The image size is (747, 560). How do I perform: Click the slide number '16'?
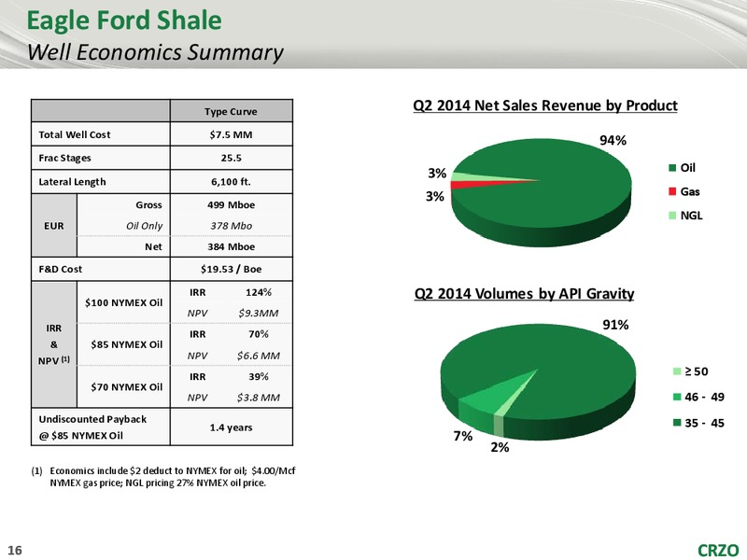[15, 550]
